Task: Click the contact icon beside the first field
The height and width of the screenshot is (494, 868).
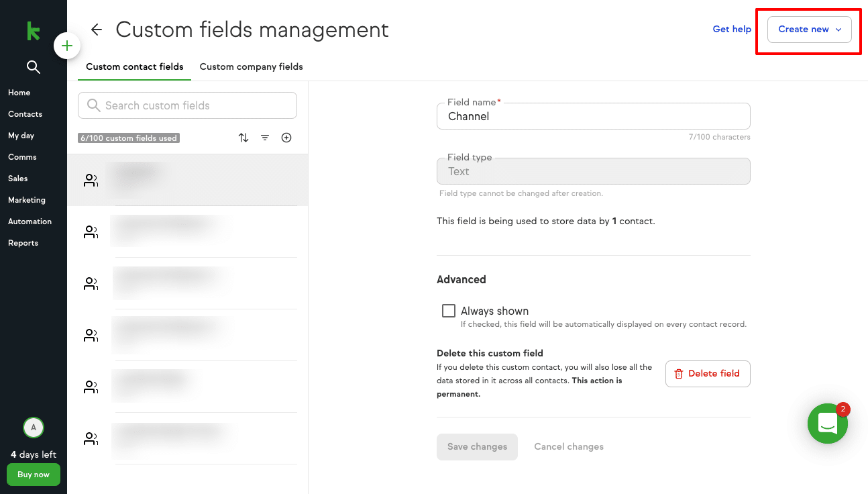Action: pos(91,179)
